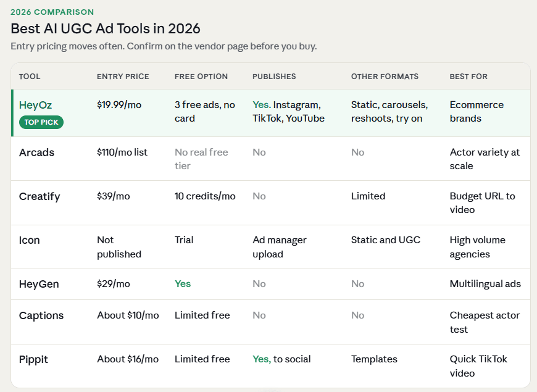The image size is (537, 392).
Task: Select the "Not published" entry price
Action: 119,247
